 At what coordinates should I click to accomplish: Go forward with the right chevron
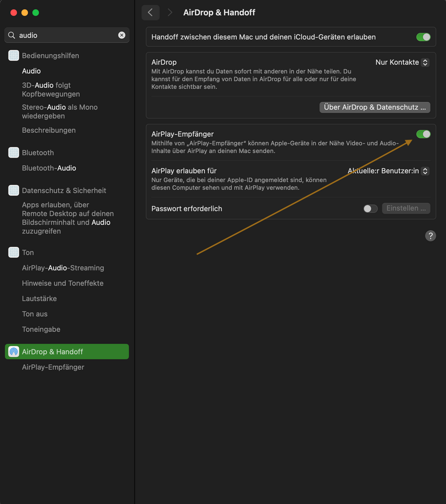[x=169, y=13]
